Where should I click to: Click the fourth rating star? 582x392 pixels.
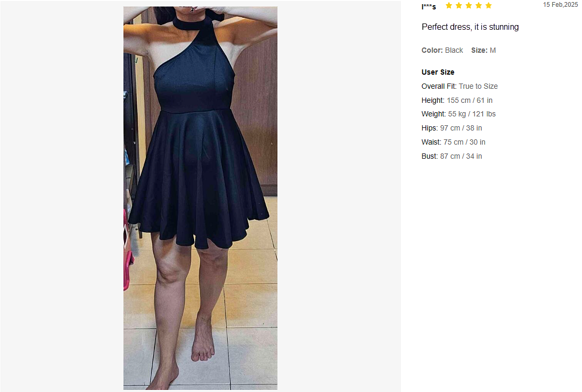point(479,5)
